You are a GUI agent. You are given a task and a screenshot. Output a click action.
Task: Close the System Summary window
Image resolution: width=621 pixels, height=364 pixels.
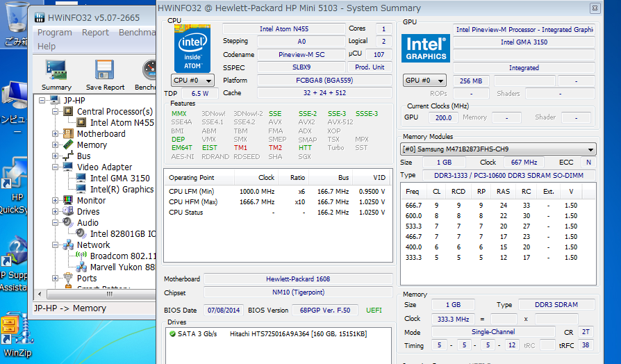[595, 8]
